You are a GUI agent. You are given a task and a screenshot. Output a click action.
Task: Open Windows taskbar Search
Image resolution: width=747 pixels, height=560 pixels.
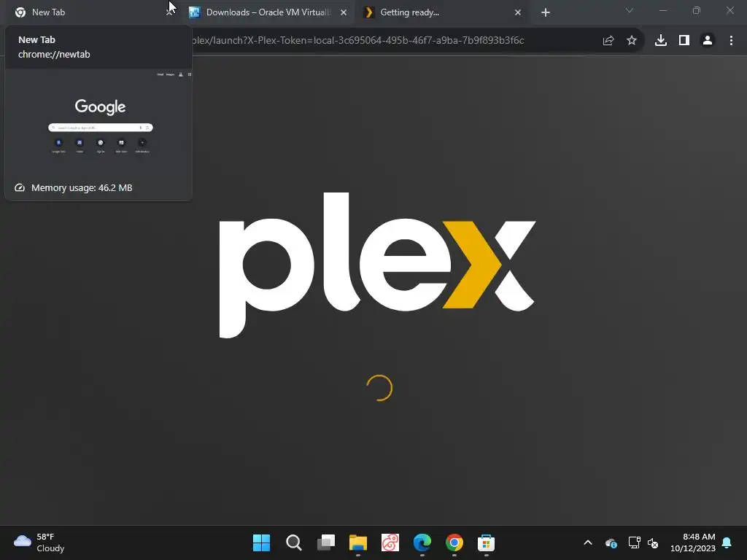294,542
